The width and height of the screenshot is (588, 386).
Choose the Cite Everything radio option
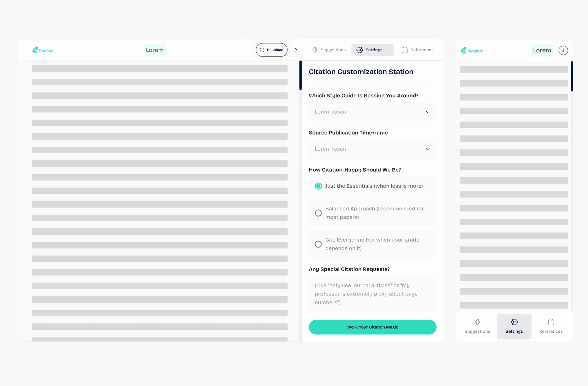[318, 244]
